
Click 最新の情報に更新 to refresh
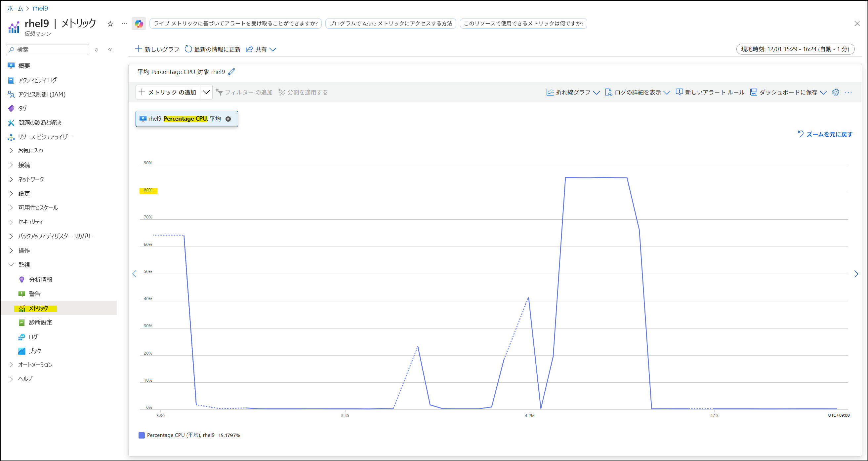(x=213, y=50)
